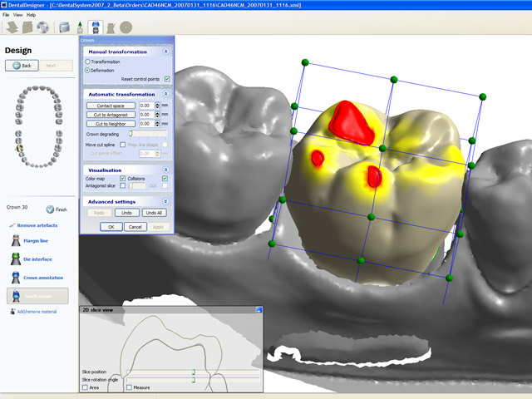Select highlighted tooth in the arch diagram

[20, 148]
